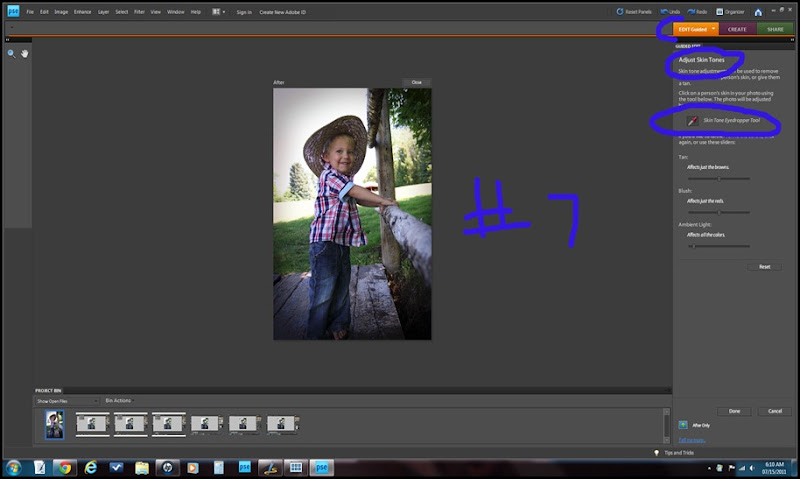This screenshot has width=800, height=479.
Task: Select the Zoom tool
Action: (11, 53)
